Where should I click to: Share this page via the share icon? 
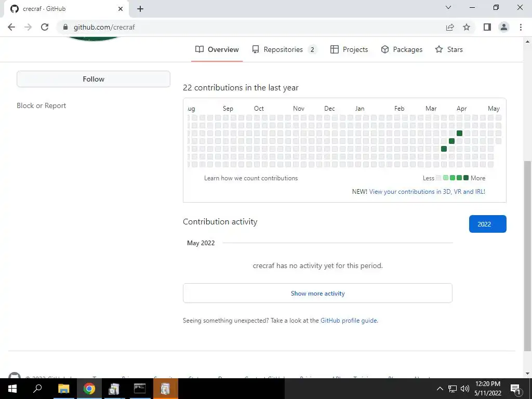(x=450, y=27)
